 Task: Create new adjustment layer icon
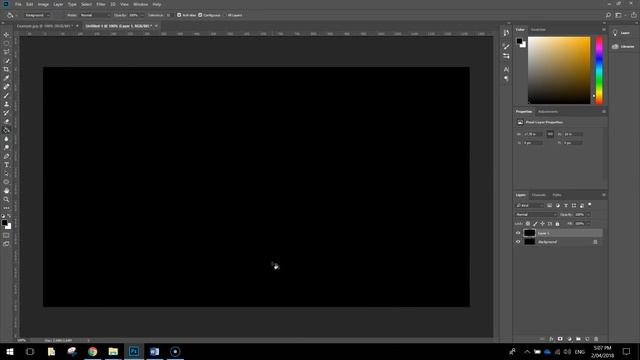tap(569, 339)
